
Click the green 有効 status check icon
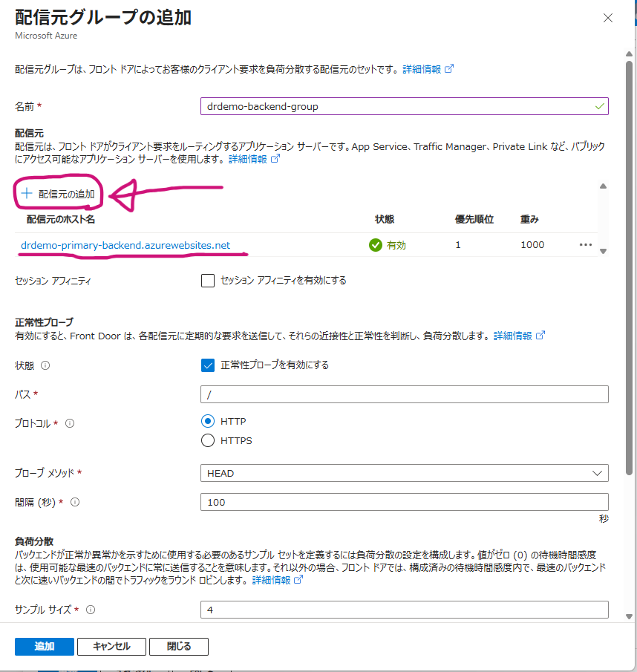pos(375,245)
